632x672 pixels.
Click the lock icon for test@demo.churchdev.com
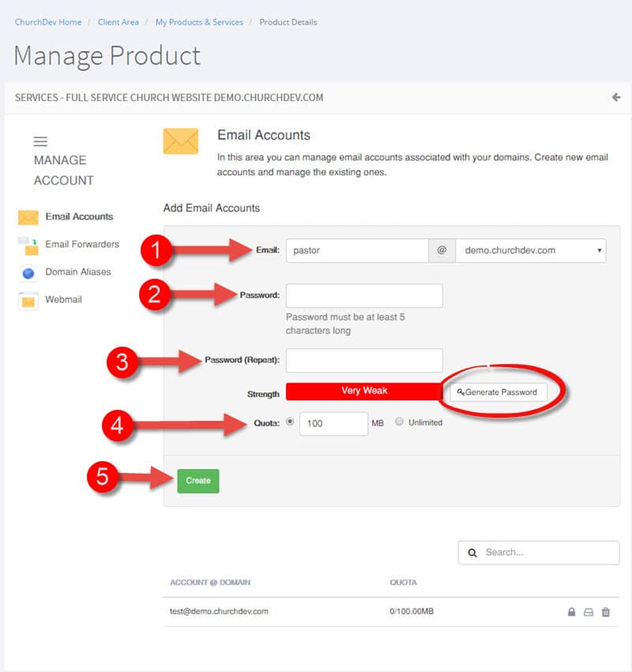(x=571, y=611)
